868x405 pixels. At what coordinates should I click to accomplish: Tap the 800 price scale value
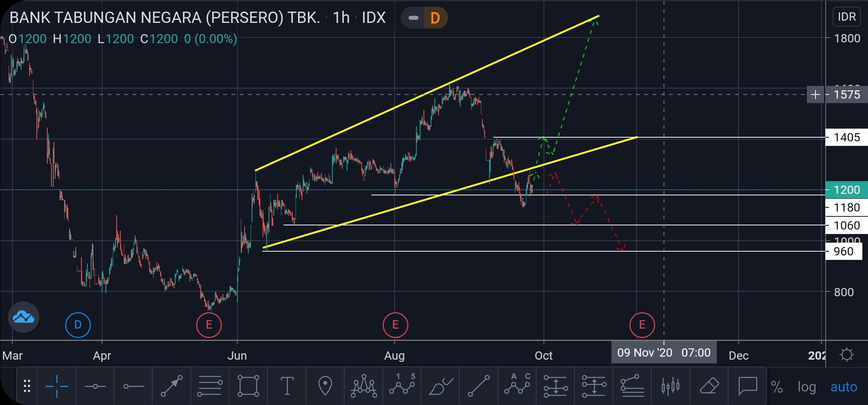(844, 292)
